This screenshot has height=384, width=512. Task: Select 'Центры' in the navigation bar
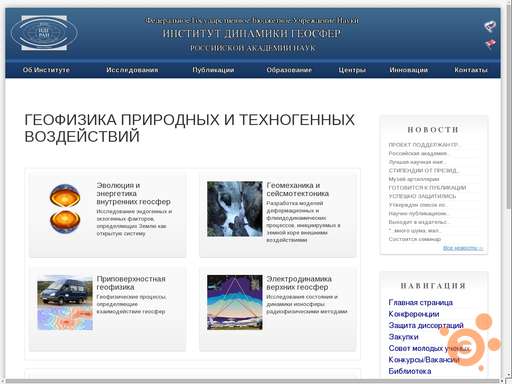(x=352, y=70)
